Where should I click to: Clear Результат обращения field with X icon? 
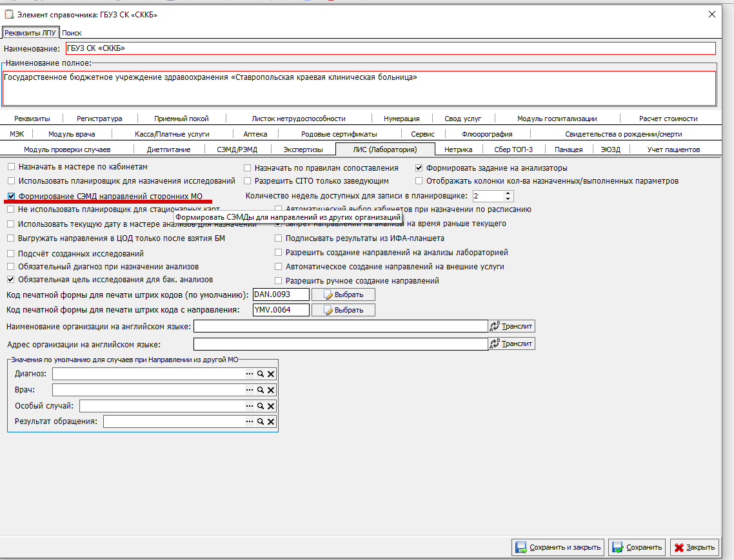coord(270,421)
